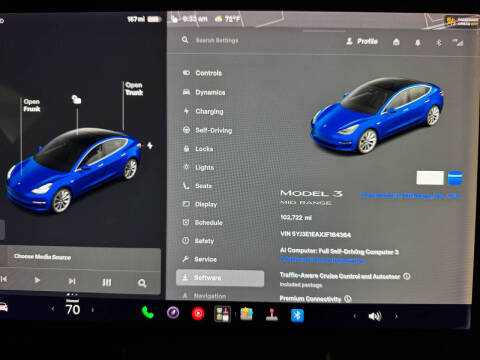Tap the info icon beside Traffic-Aware Cruise Control
Screen dimensions: 480x360
point(407,276)
